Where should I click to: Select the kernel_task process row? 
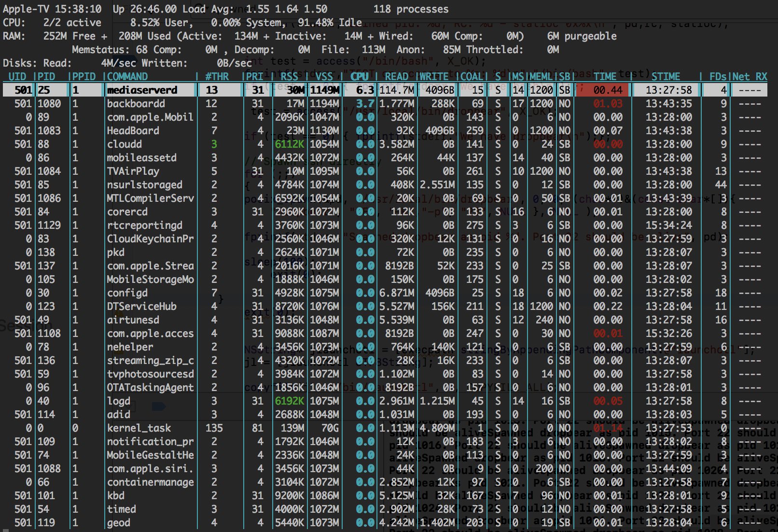tap(385, 428)
